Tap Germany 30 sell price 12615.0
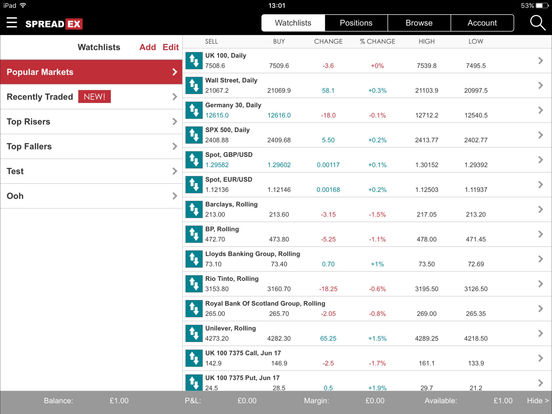The image size is (552, 414). (x=217, y=115)
